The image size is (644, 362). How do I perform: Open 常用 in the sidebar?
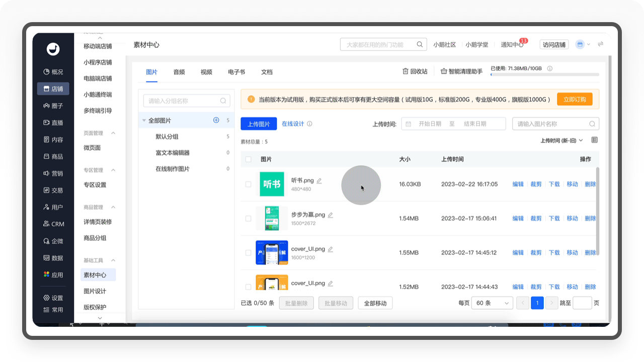53,310
